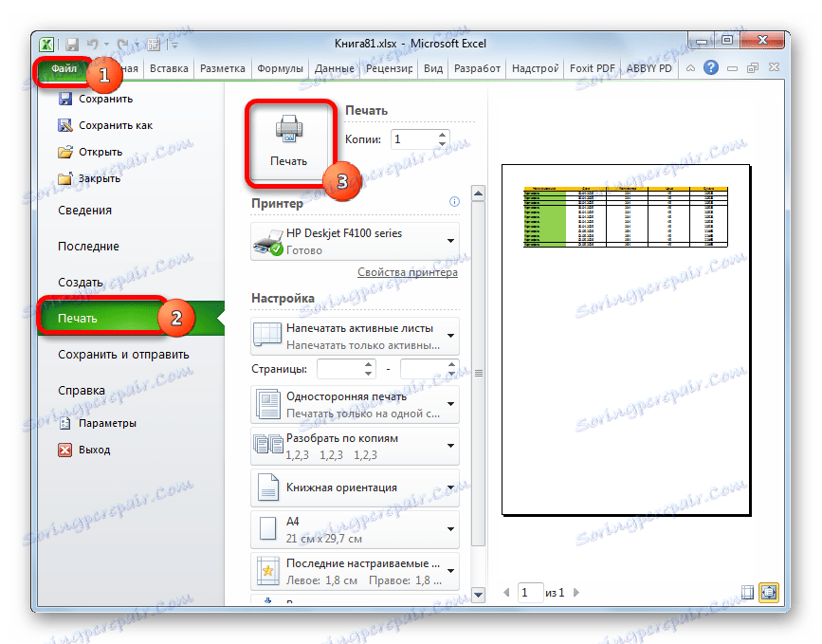
Task: Switch to the Вид tab
Action: [x=433, y=68]
